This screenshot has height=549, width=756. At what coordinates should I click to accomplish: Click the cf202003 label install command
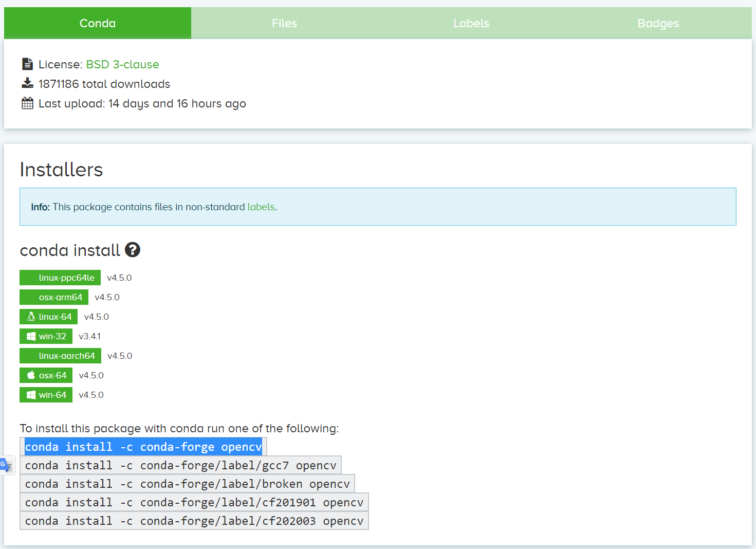[194, 521]
